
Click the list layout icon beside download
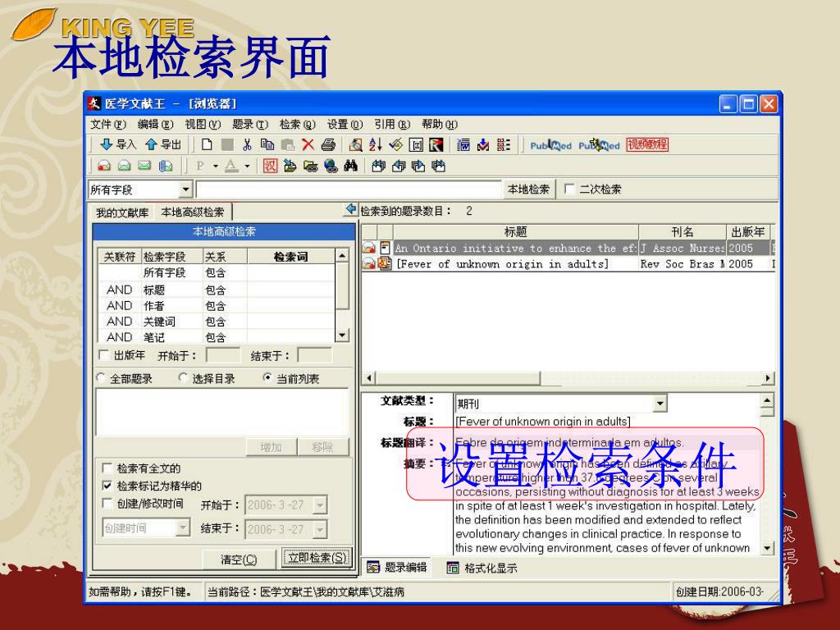click(504, 144)
